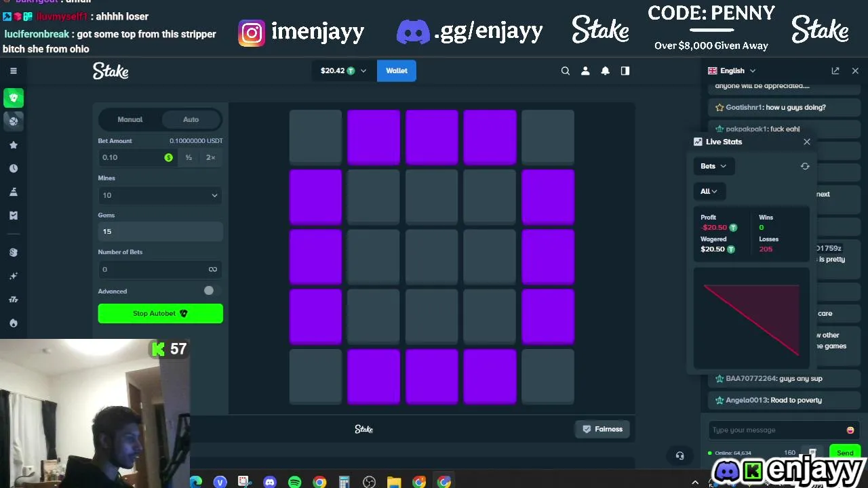
Task: Click the Wallet button
Action: pyautogui.click(x=397, y=70)
